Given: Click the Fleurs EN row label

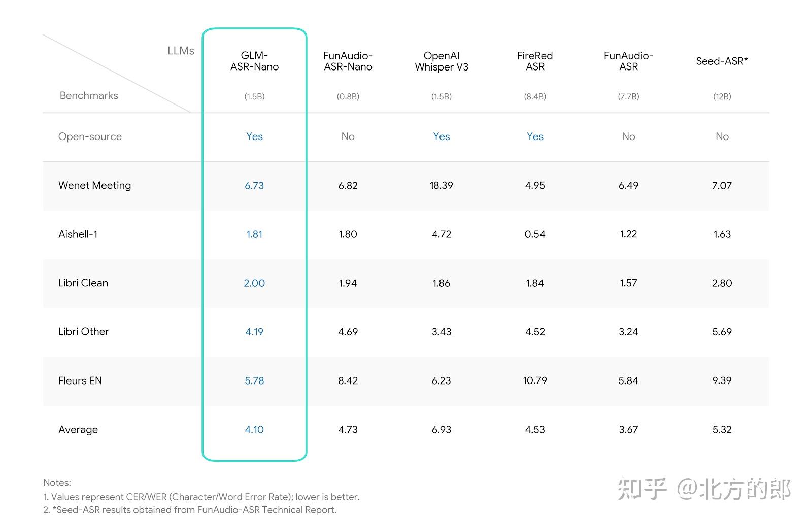Looking at the screenshot, I should point(80,380).
